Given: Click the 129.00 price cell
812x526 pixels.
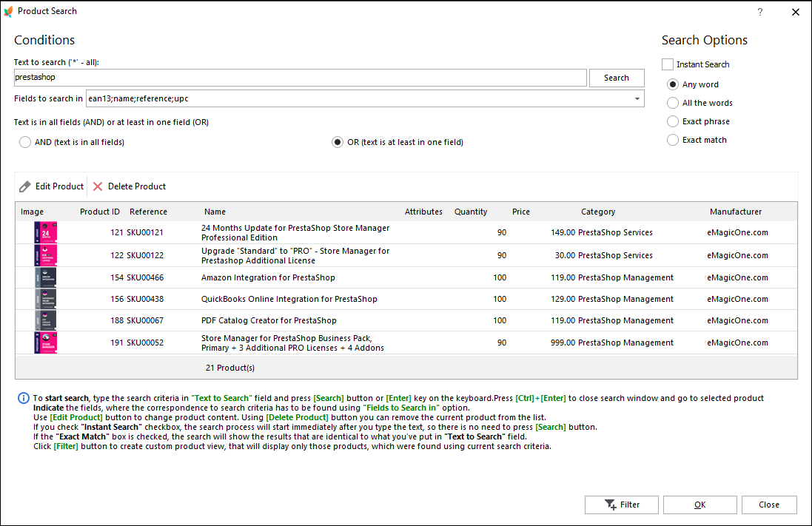Looking at the screenshot, I should click(x=563, y=299).
